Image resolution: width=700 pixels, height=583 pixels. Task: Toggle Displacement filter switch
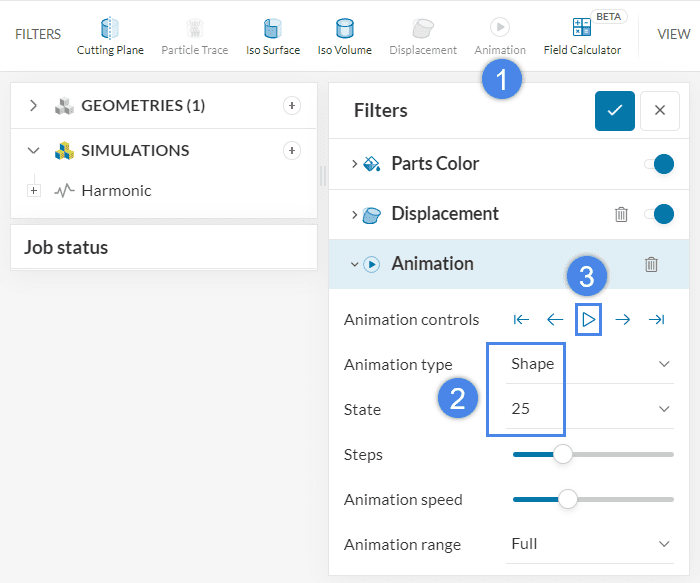[x=660, y=214]
